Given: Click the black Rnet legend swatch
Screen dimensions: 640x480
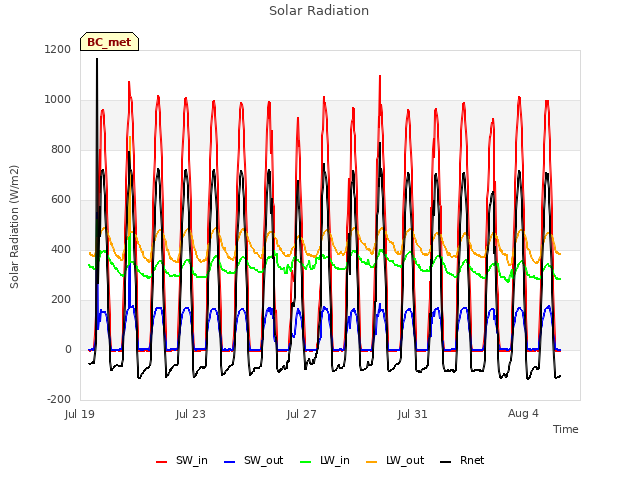Looking at the screenshot, I should [x=446, y=462].
